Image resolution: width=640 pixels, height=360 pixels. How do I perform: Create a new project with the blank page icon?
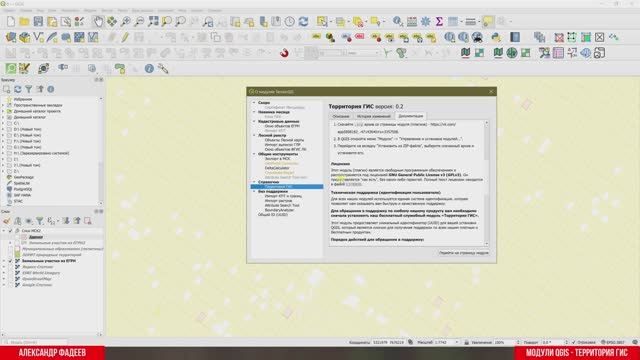11,22
